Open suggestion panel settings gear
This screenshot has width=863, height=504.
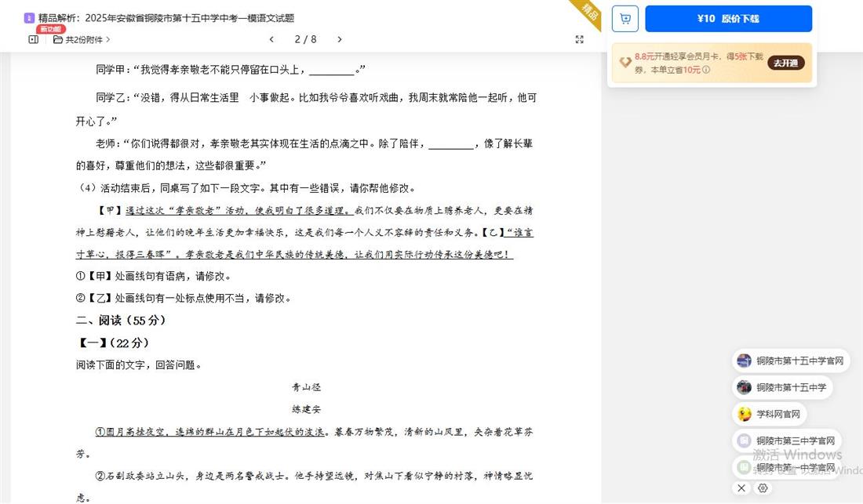[763, 488]
